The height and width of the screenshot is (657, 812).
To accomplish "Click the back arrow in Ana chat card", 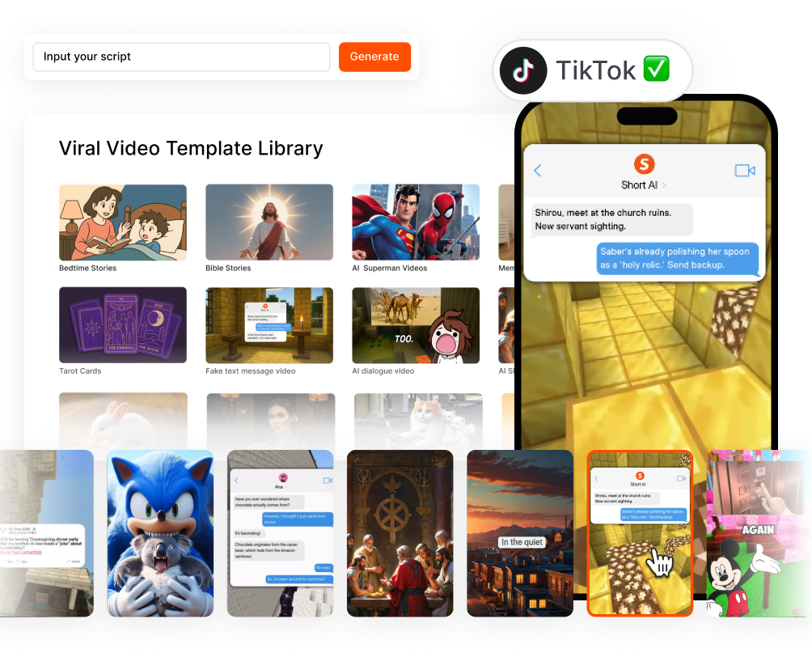I will pyautogui.click(x=236, y=481).
